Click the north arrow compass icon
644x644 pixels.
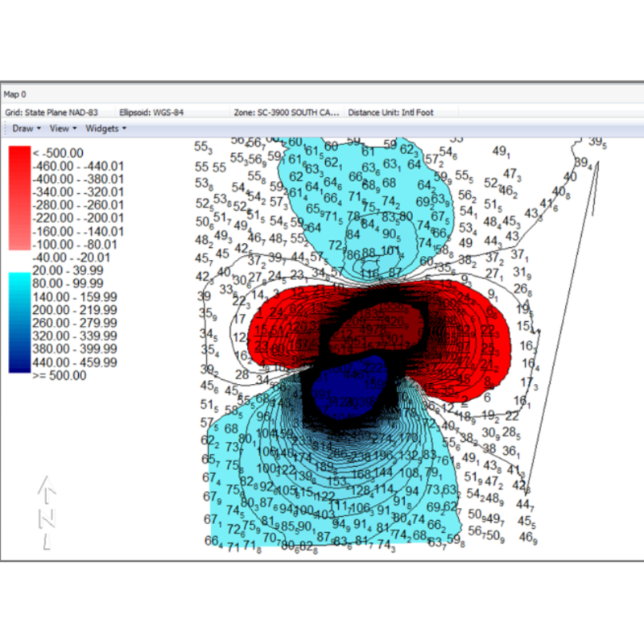tap(47, 507)
